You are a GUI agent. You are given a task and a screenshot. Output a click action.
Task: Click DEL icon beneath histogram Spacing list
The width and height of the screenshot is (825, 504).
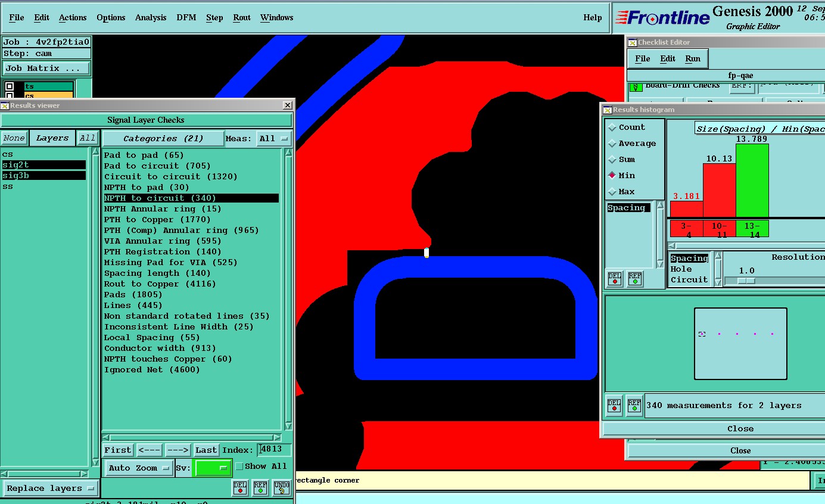pos(615,278)
